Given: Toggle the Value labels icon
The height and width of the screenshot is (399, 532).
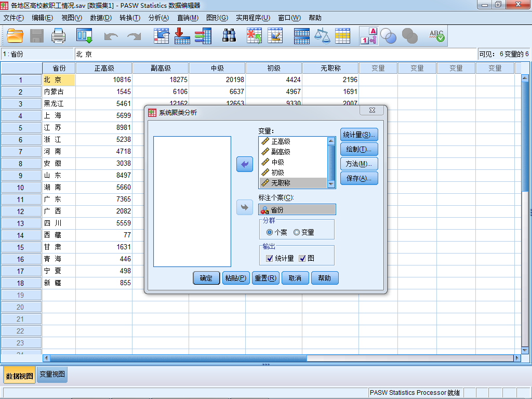Looking at the screenshot, I should point(369,36).
